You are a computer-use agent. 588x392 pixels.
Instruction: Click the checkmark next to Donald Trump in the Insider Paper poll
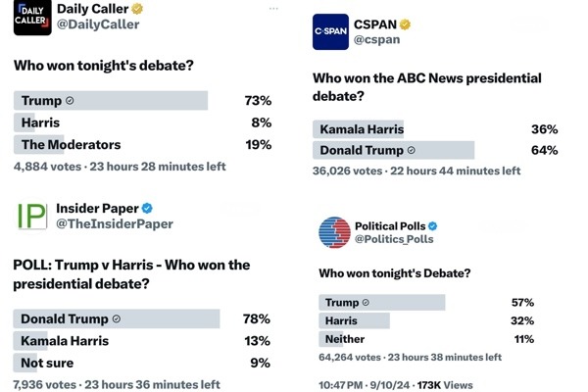click(117, 319)
